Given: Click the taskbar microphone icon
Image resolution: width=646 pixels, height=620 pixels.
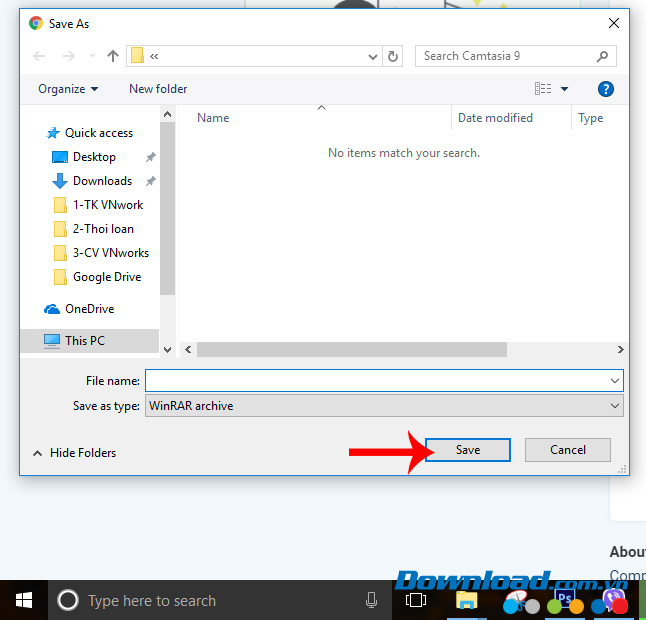Looking at the screenshot, I should coord(371,600).
